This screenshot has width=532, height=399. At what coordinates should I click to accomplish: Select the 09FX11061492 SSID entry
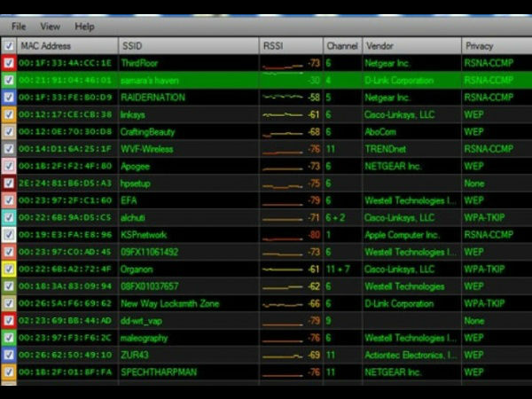[x=149, y=252]
